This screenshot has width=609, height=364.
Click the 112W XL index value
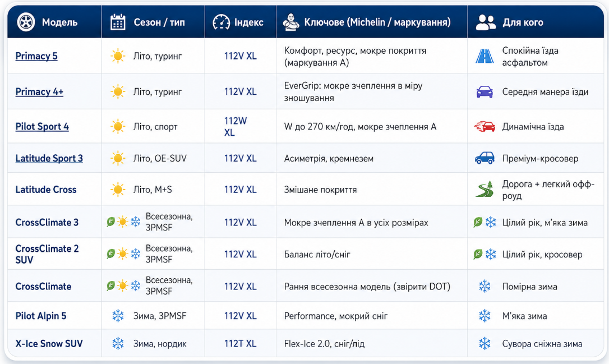[x=236, y=127]
